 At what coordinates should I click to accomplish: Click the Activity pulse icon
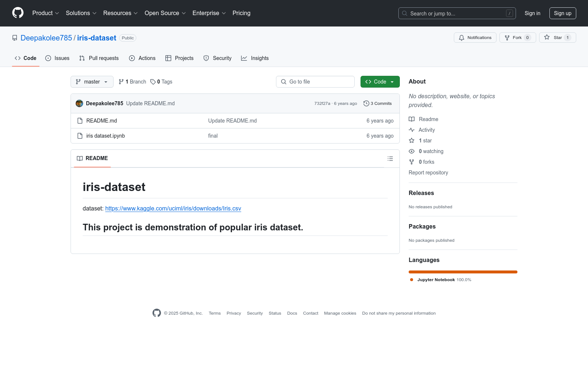412,130
